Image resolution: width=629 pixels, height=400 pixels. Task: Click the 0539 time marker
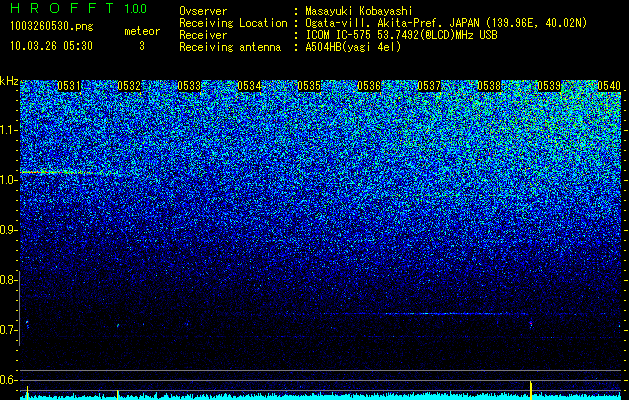[x=549, y=86]
